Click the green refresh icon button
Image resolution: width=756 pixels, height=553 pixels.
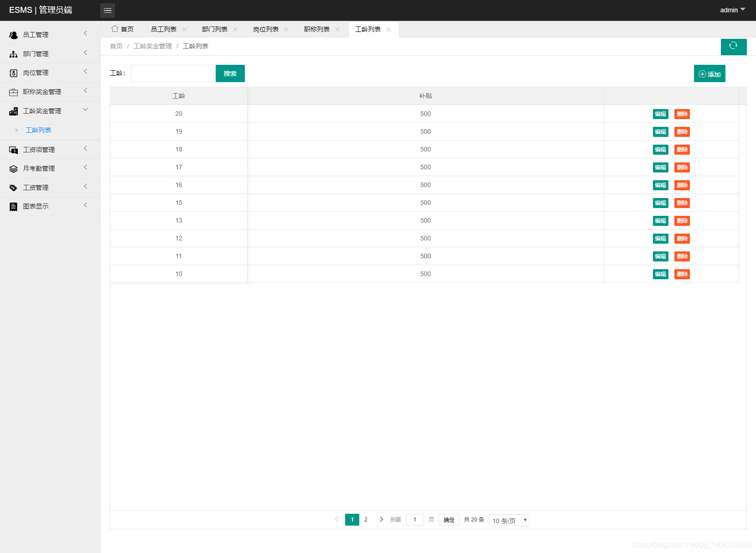pos(733,47)
